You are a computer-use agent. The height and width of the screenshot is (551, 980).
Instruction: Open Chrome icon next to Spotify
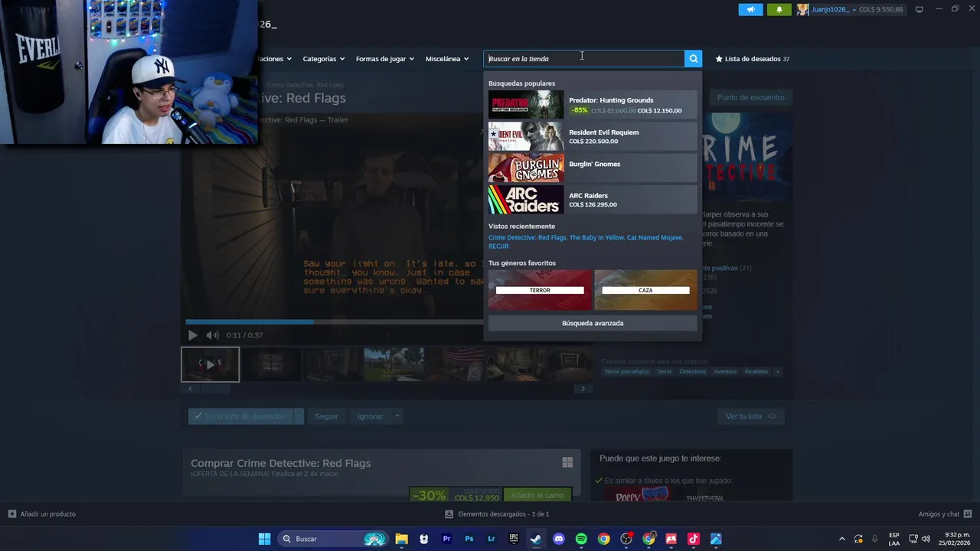click(604, 539)
